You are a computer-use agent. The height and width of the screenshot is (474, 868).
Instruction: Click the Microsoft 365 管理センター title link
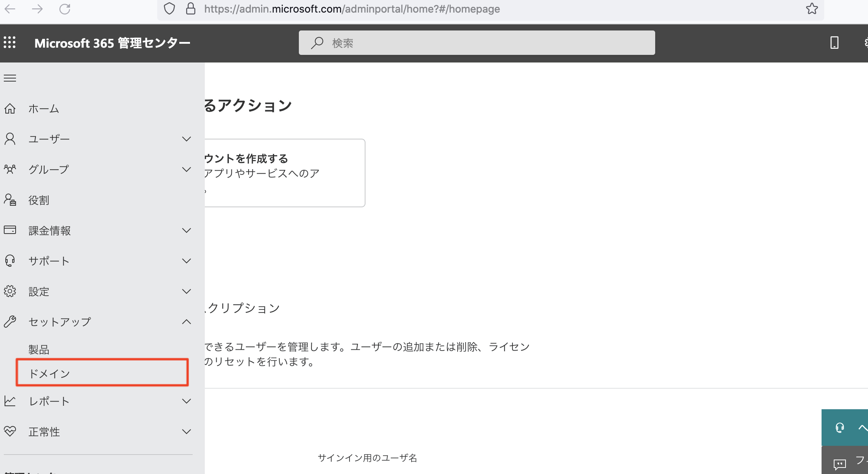(112, 43)
